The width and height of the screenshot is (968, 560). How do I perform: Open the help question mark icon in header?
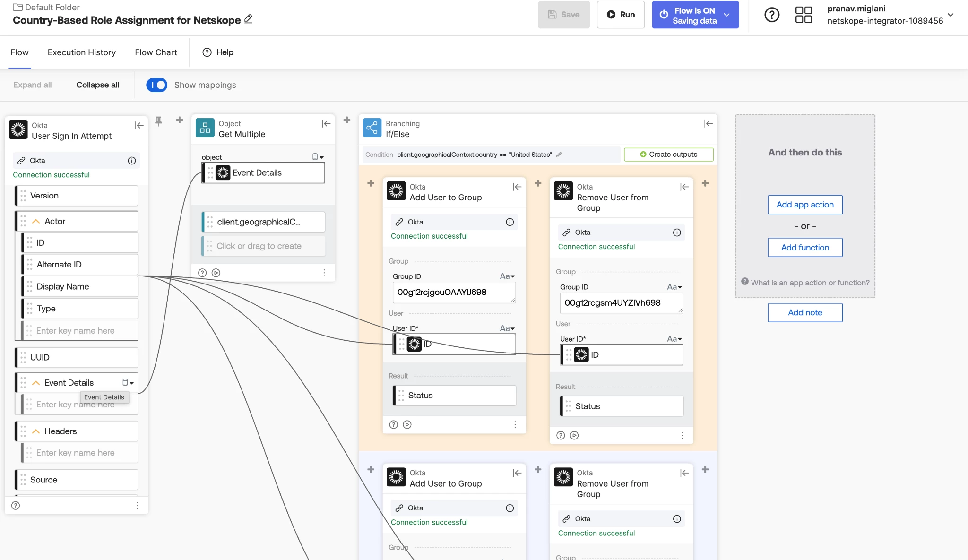pyautogui.click(x=772, y=15)
